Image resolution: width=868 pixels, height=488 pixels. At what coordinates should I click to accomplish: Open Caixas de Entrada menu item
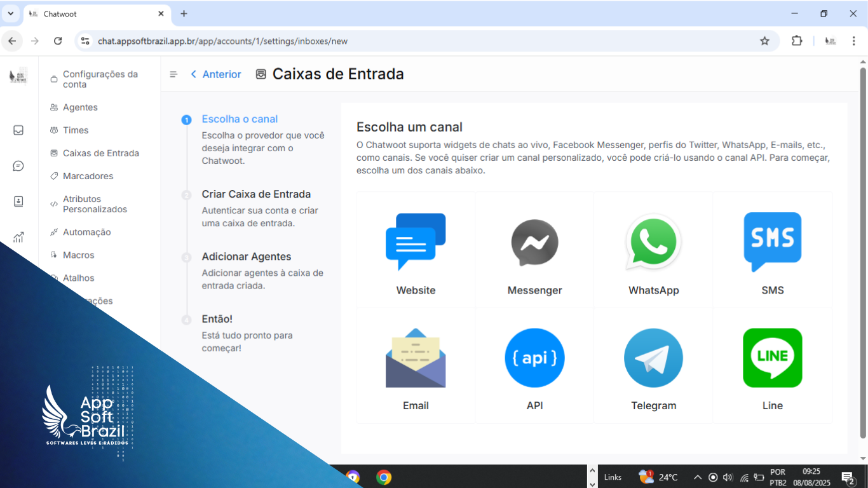100,153
